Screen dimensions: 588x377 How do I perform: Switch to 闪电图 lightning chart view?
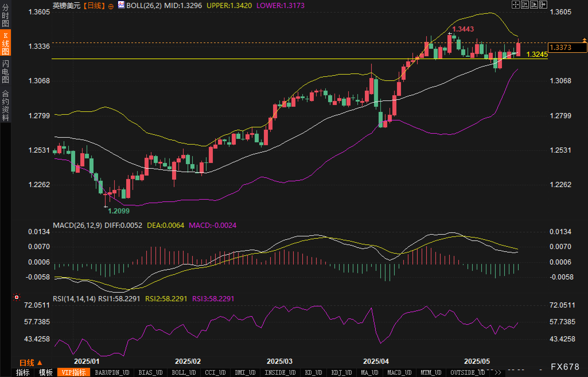[5, 71]
